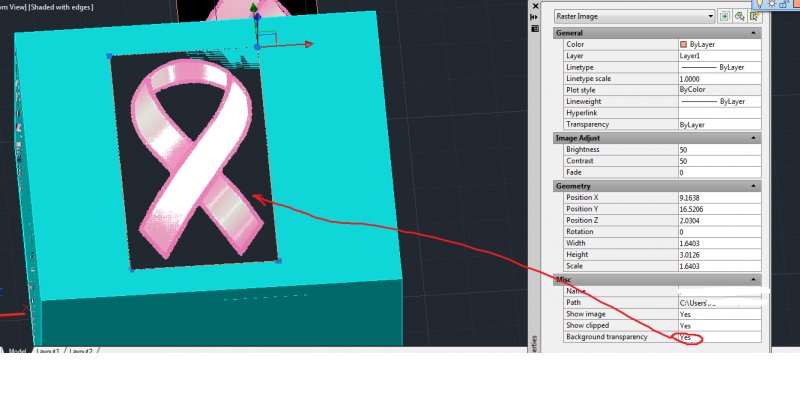Edit Position Y value 16.5206
Image resolution: width=800 pixels, height=410 pixels.
[x=719, y=209]
